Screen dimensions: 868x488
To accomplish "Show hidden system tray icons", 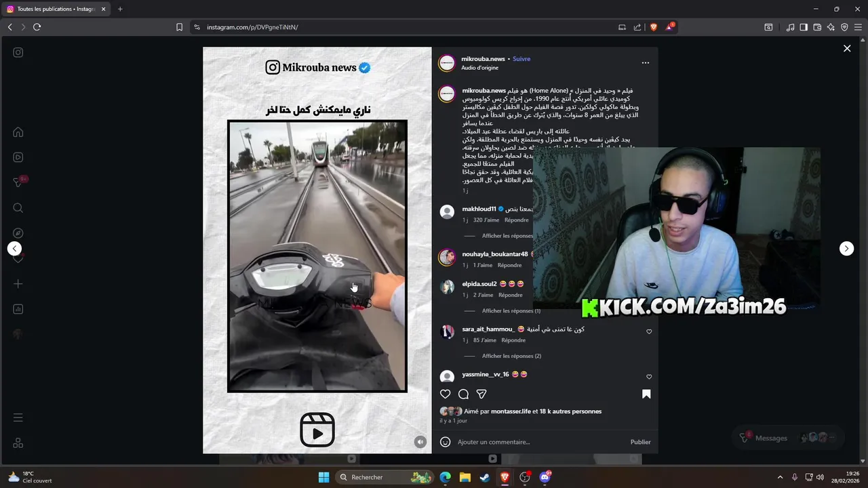I will coord(780,477).
